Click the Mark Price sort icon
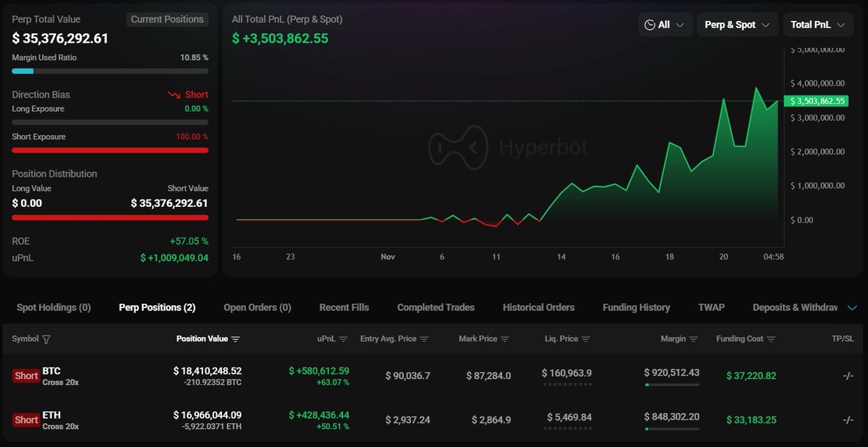Screen dimensions: 868x447 (x=505, y=339)
